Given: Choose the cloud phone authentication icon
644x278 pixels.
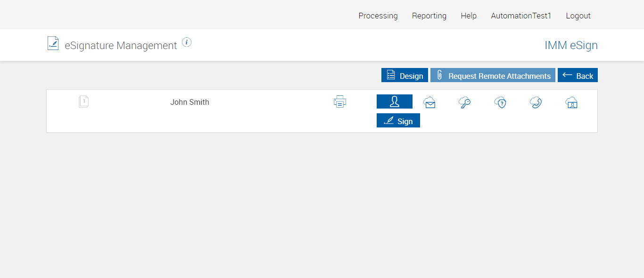Looking at the screenshot, I should 536,102.
